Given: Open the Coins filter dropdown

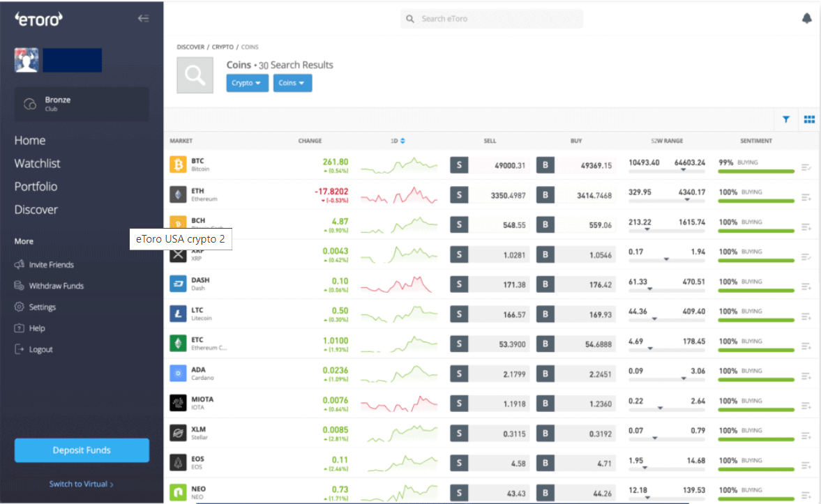Looking at the screenshot, I should pyautogui.click(x=292, y=82).
